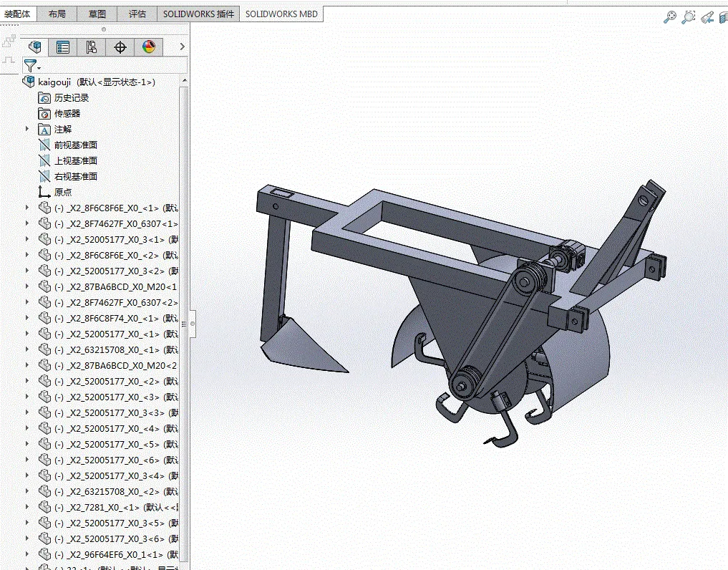Click the 注解 annotation icon
This screenshot has width=728, height=570.
pos(44,130)
